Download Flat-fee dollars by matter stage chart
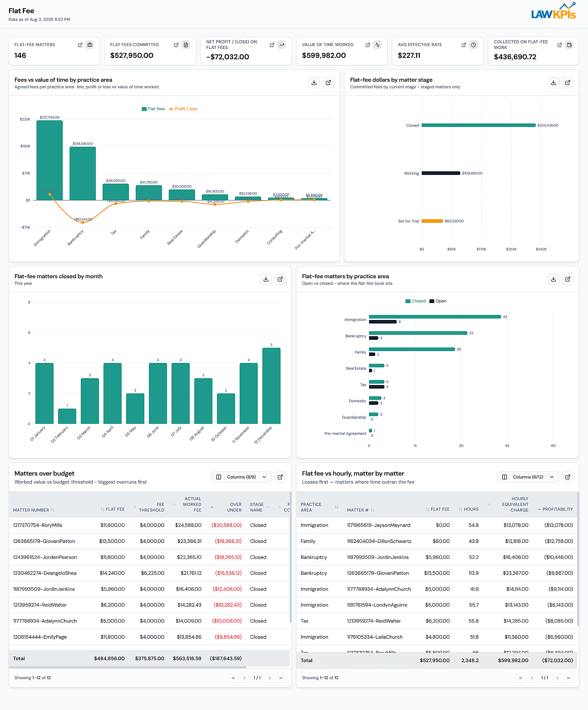The height and width of the screenshot is (710, 588). [553, 83]
